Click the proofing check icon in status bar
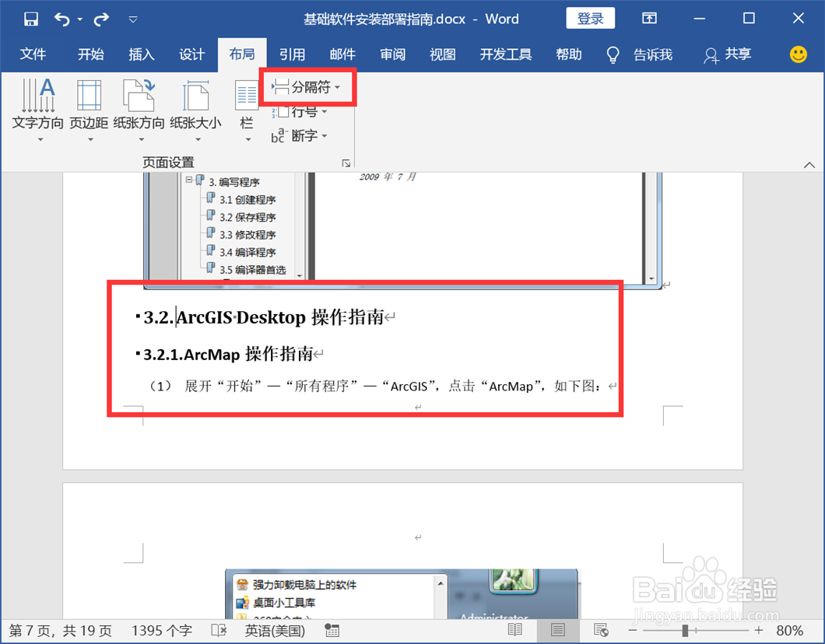Screen dimensions: 825x644 [219, 630]
